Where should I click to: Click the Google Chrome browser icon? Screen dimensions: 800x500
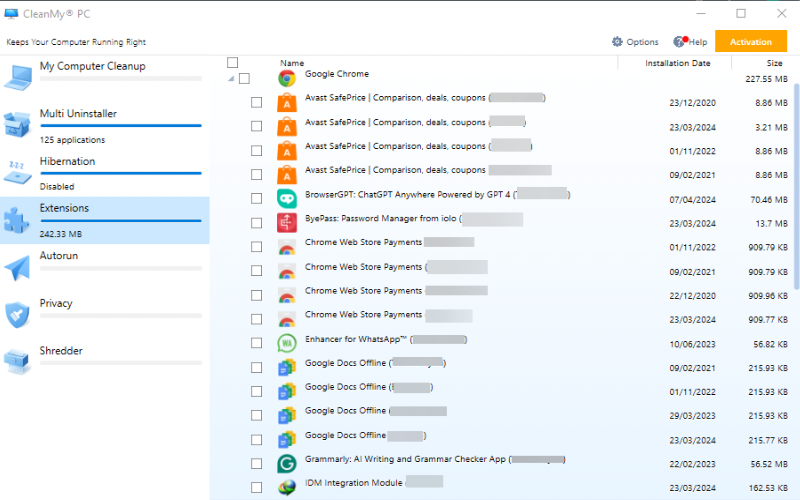[x=286, y=78]
